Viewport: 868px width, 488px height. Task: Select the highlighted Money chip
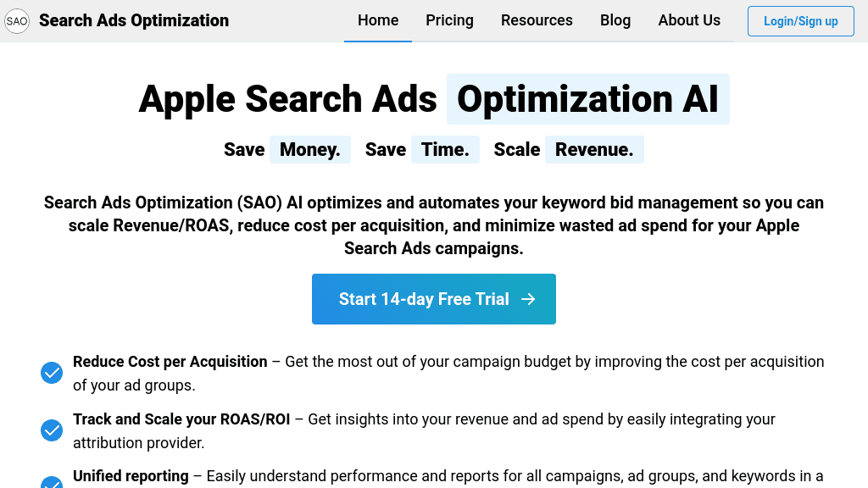pos(309,149)
